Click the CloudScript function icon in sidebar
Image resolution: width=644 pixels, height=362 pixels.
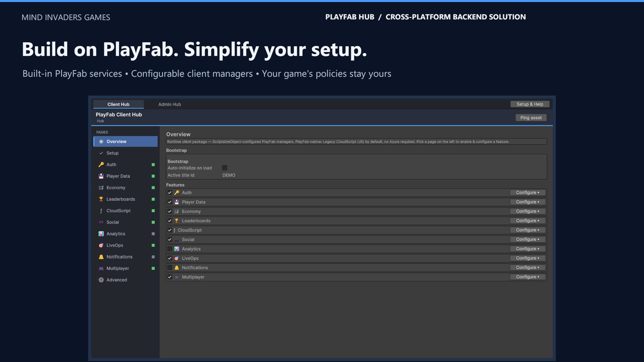(101, 211)
